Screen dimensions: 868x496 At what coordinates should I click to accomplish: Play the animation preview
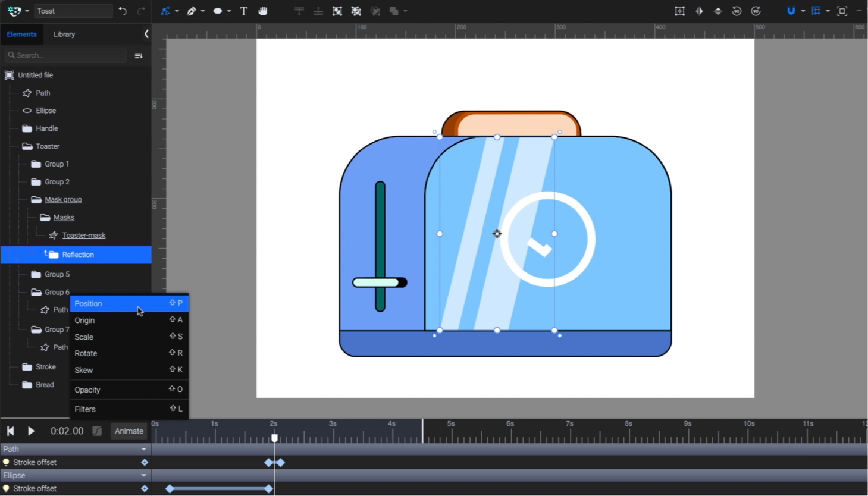click(31, 431)
